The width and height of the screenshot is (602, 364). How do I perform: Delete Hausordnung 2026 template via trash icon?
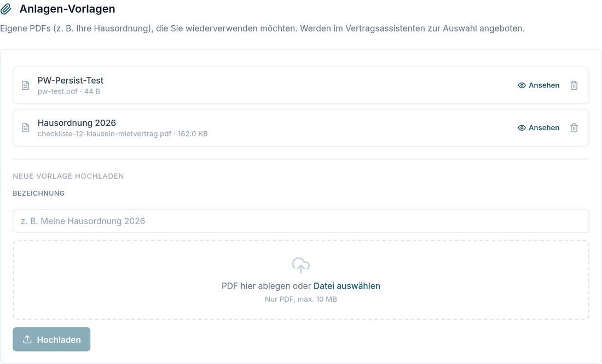click(x=574, y=128)
